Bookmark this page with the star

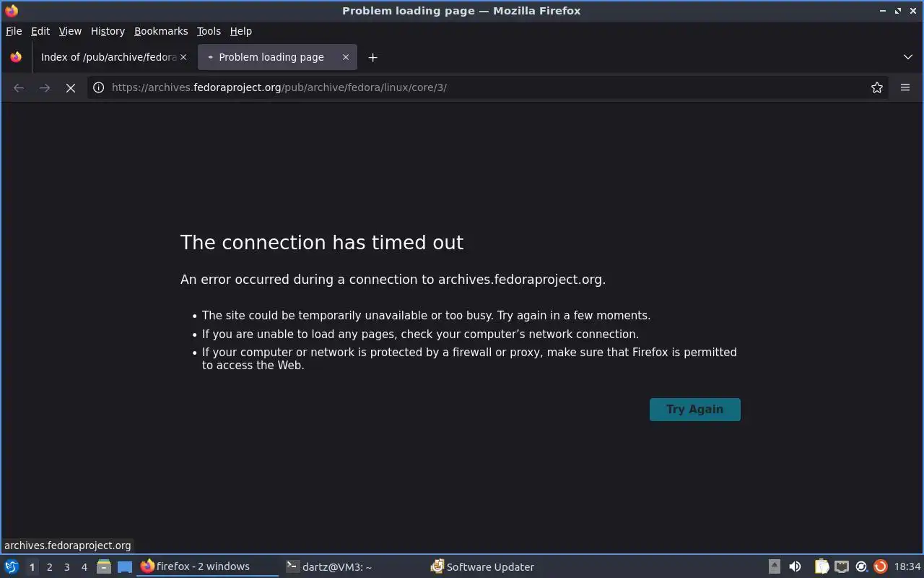click(x=877, y=87)
